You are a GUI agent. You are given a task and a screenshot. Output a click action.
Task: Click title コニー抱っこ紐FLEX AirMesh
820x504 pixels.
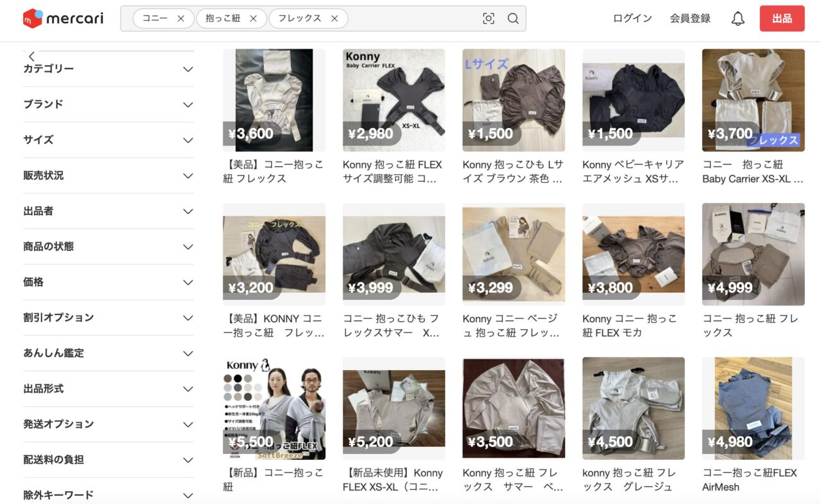pos(750,480)
